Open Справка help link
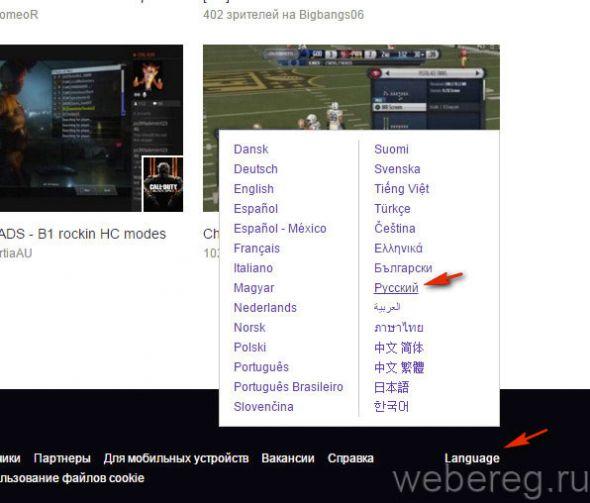 tap(350, 458)
